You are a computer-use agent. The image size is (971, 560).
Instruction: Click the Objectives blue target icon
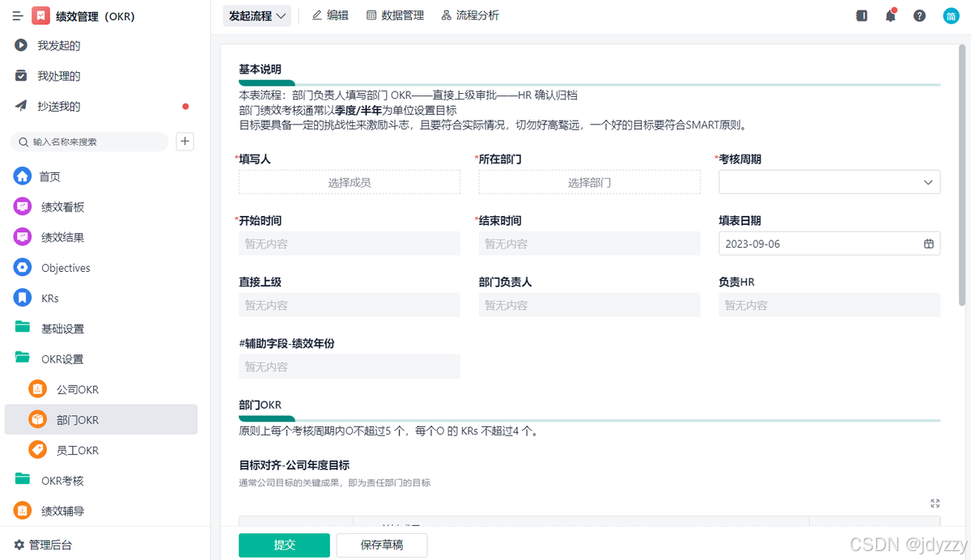click(23, 268)
